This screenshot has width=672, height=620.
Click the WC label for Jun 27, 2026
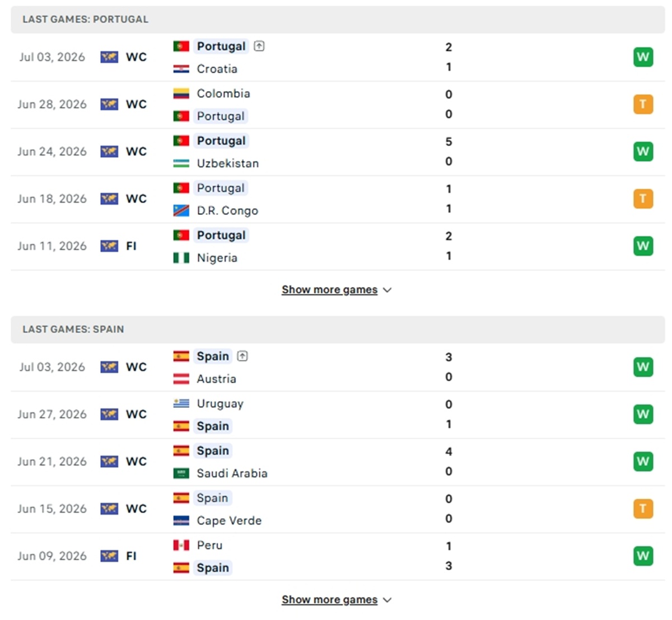point(136,415)
